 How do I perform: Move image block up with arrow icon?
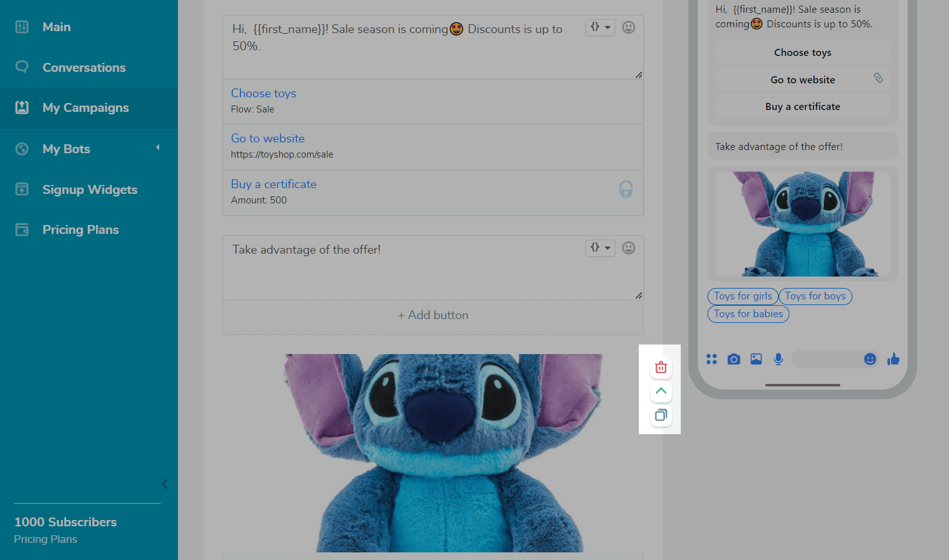(x=661, y=391)
